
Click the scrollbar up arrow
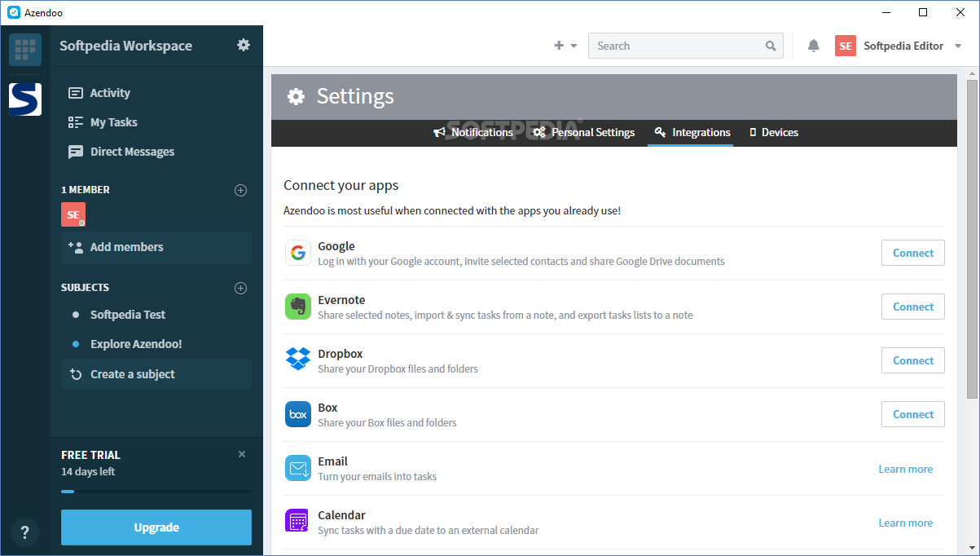[x=972, y=73]
